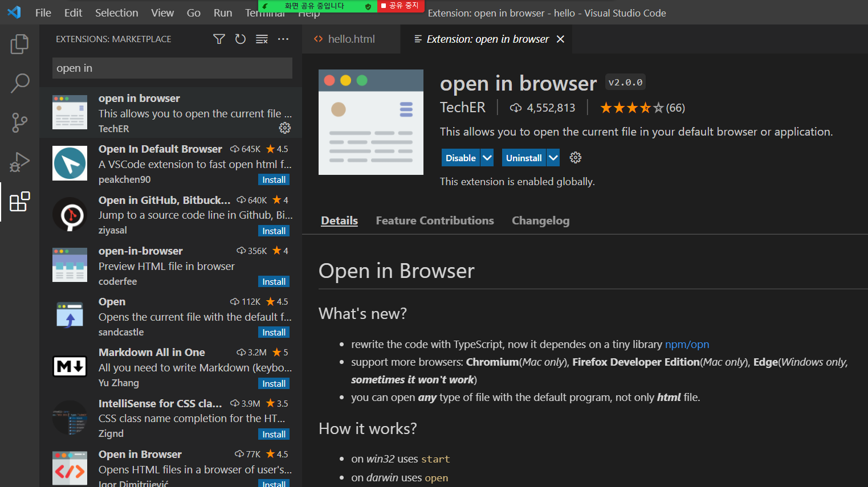
Task: Open the View menu
Action: point(162,13)
